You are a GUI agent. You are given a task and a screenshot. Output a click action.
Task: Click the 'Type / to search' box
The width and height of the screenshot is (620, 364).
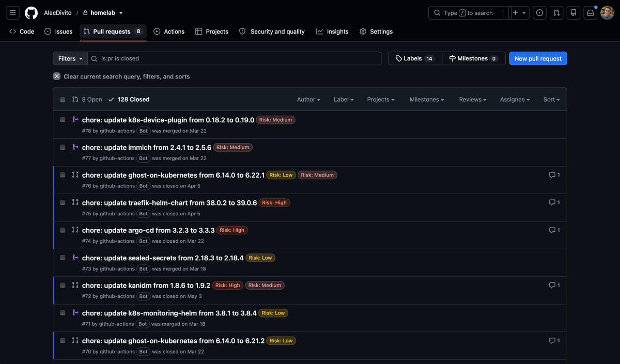pos(468,13)
